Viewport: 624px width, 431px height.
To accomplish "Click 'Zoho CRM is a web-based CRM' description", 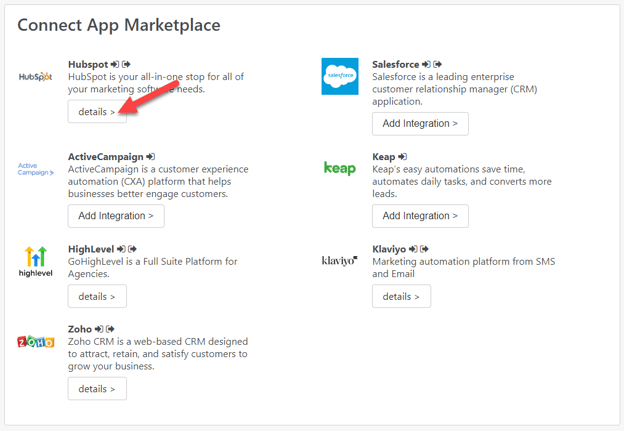I will coord(158,354).
